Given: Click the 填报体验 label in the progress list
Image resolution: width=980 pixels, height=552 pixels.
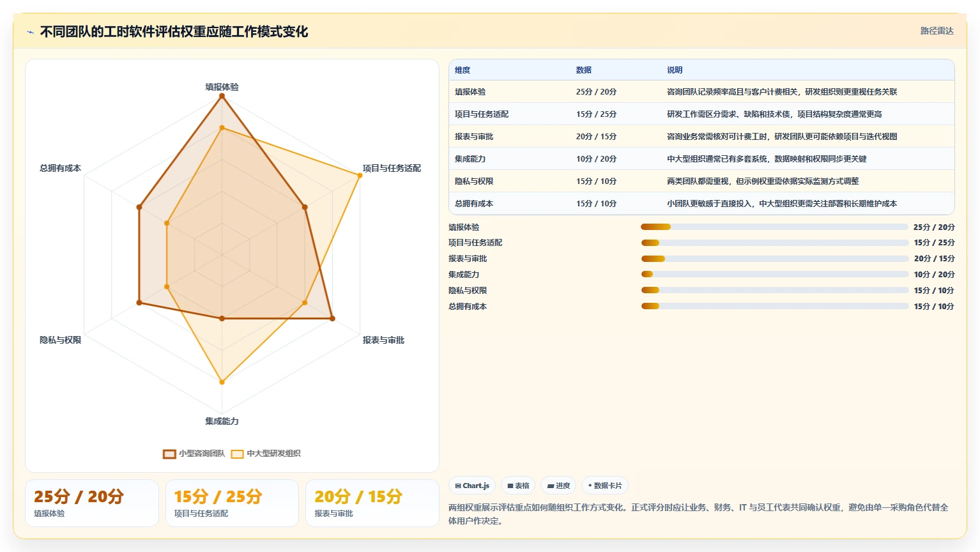Looking at the screenshot, I should pyautogui.click(x=464, y=227).
